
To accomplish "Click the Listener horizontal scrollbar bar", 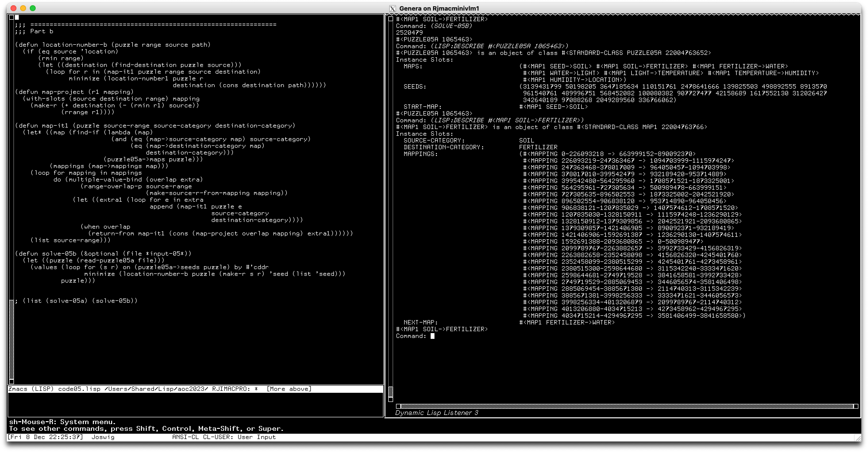I will coord(627,406).
